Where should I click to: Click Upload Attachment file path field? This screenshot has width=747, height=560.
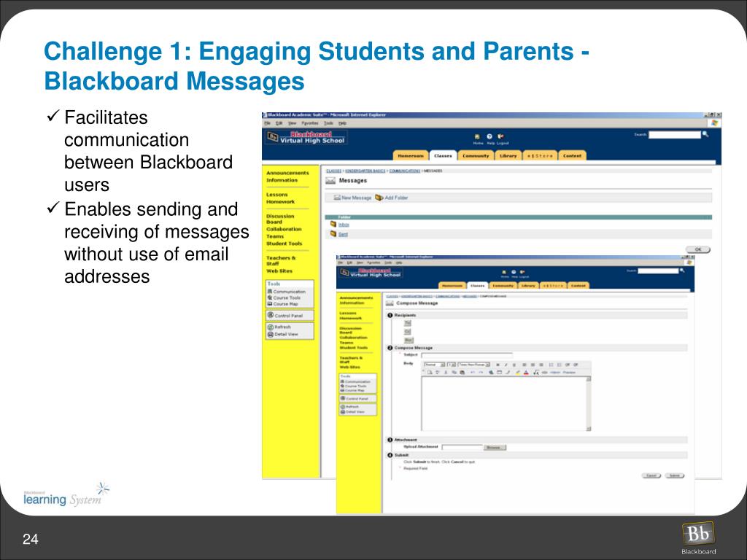pyautogui.click(x=462, y=448)
